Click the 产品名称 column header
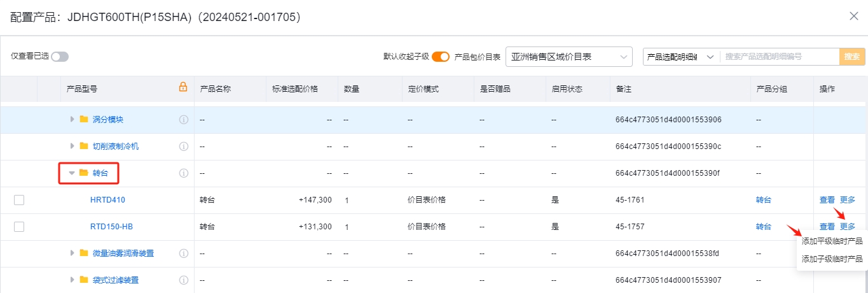The image size is (868, 293). (215, 89)
